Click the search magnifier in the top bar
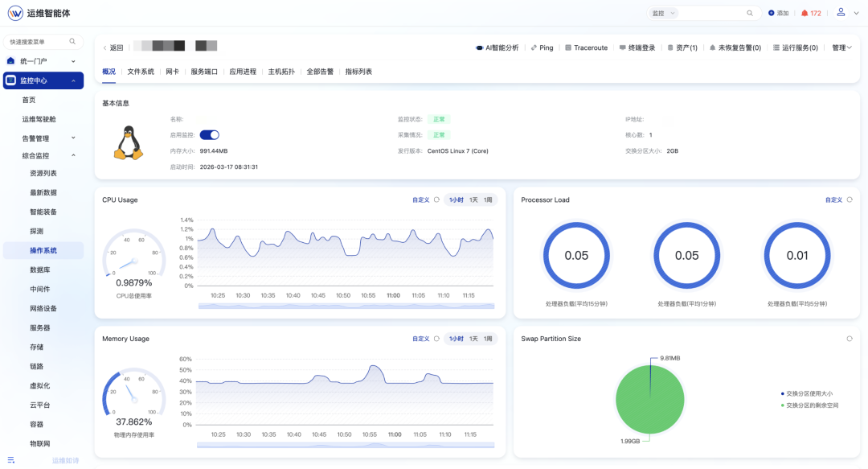This screenshot has height=469, width=868. [750, 14]
